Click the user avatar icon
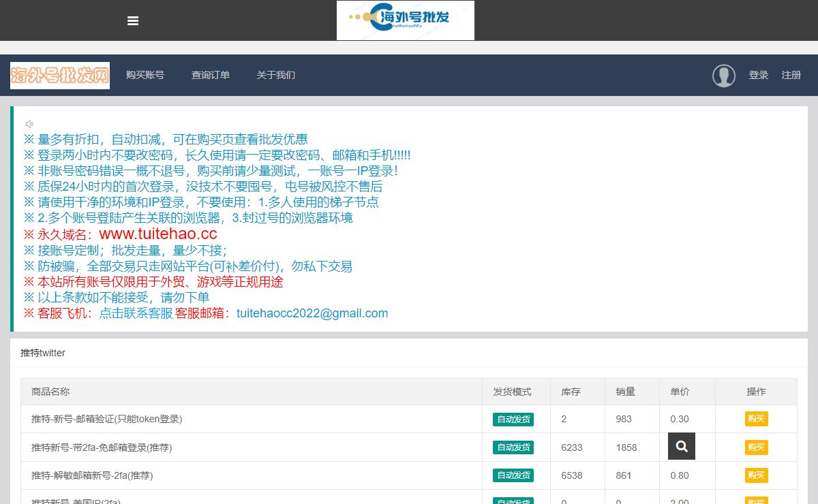The width and height of the screenshot is (818, 504). [724, 76]
